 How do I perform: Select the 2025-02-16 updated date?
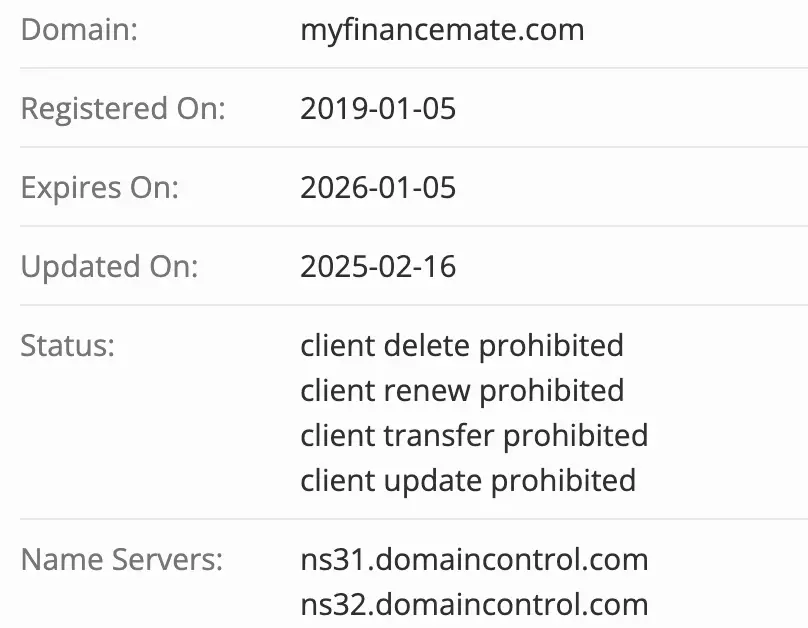coord(378,266)
